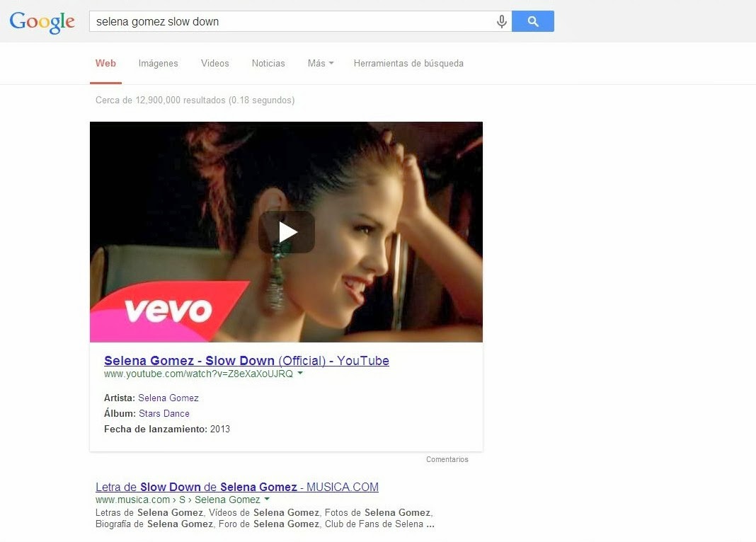Open Herramientas de búsqueda
The image size is (756, 542).
408,63
